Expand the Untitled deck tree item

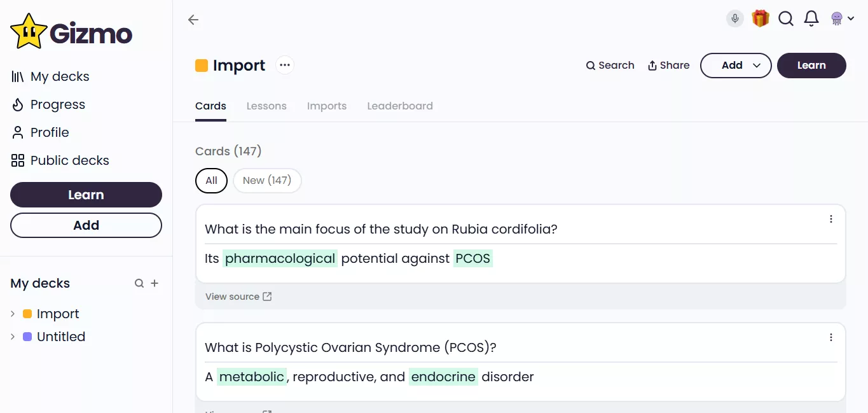tap(13, 337)
